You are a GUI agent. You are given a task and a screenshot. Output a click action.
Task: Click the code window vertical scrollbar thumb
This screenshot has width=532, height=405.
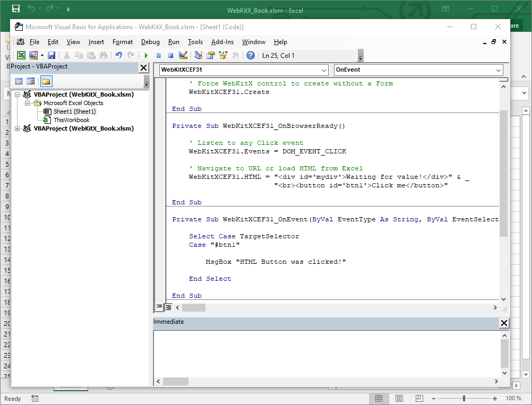503,173
